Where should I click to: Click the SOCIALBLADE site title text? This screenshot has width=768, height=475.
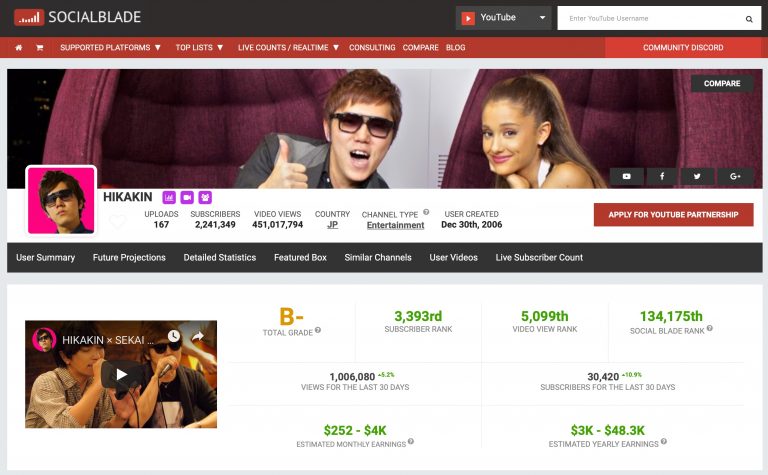click(x=95, y=17)
